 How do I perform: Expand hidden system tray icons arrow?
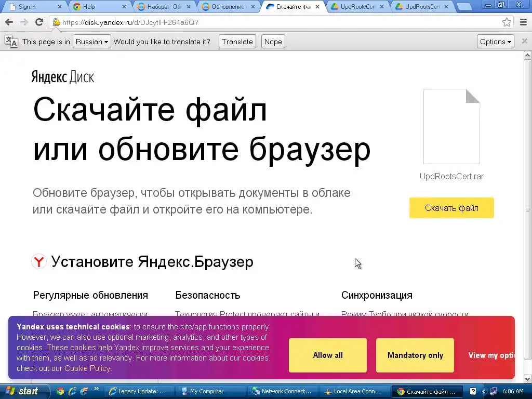484,391
